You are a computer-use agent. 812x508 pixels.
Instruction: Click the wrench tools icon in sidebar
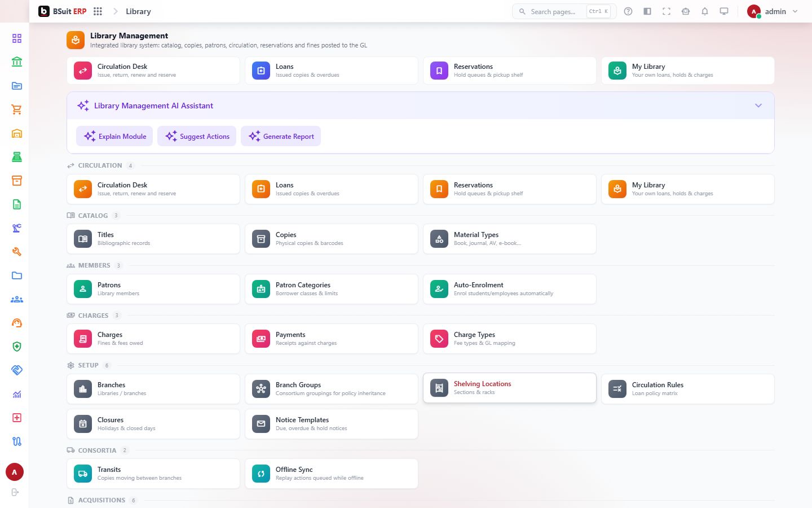[x=17, y=252]
